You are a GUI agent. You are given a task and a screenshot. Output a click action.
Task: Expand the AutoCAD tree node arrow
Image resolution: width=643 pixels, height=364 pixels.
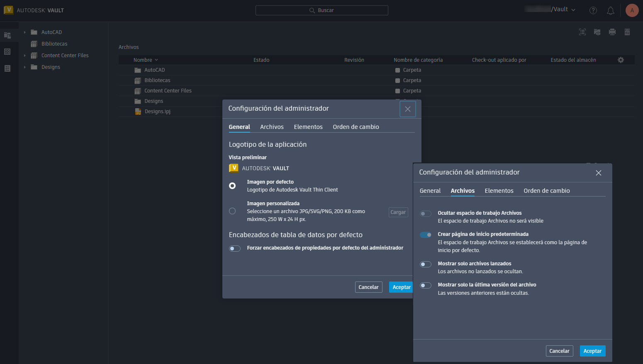(x=24, y=32)
